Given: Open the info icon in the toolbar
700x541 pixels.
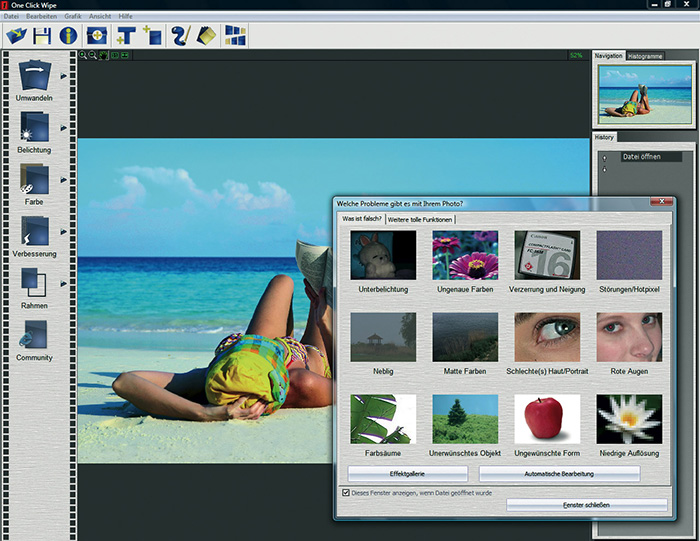Looking at the screenshot, I should 69,36.
